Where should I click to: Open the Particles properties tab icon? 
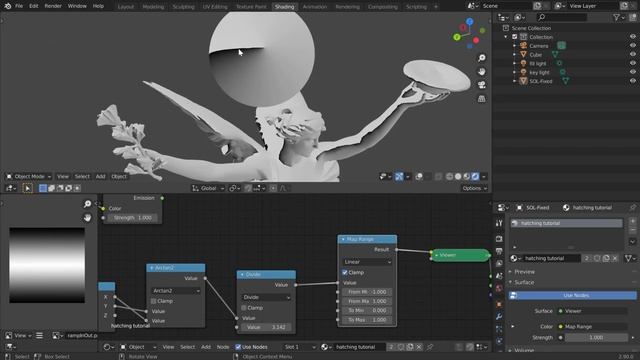pyautogui.click(x=499, y=329)
